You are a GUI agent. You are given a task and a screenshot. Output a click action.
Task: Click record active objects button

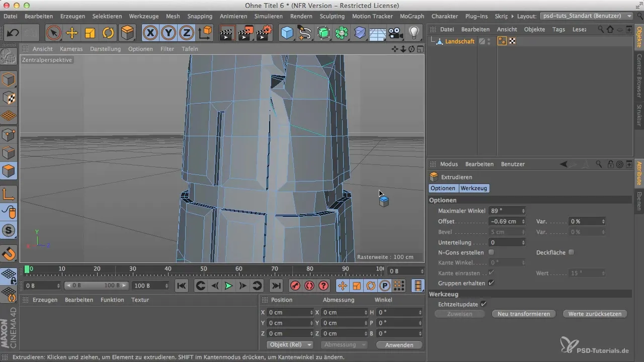[x=295, y=286]
